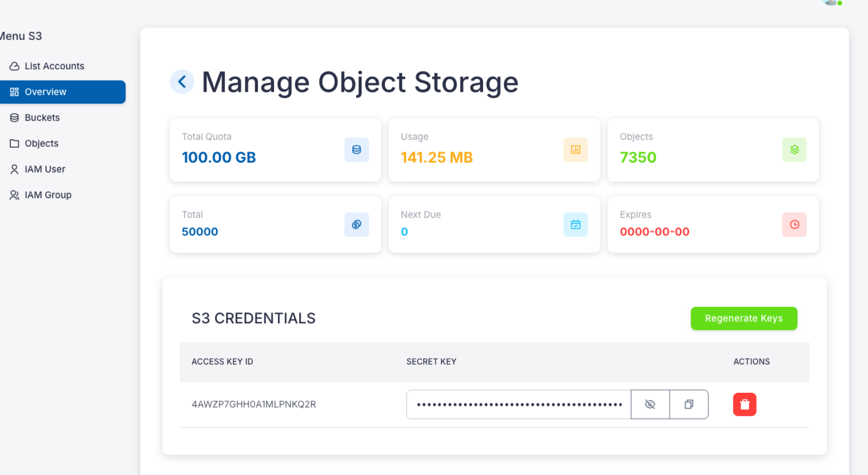Open the Buckets menu item
868x475 pixels.
coord(63,117)
